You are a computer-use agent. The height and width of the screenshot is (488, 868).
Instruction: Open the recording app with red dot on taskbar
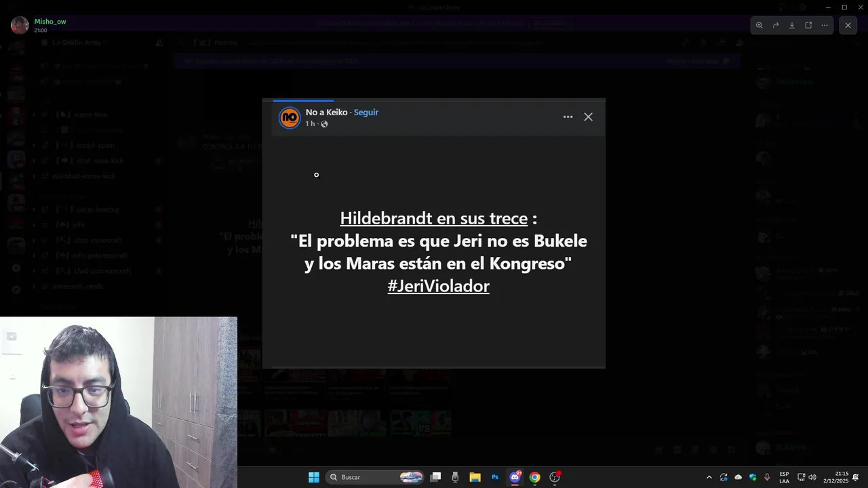coord(555,477)
